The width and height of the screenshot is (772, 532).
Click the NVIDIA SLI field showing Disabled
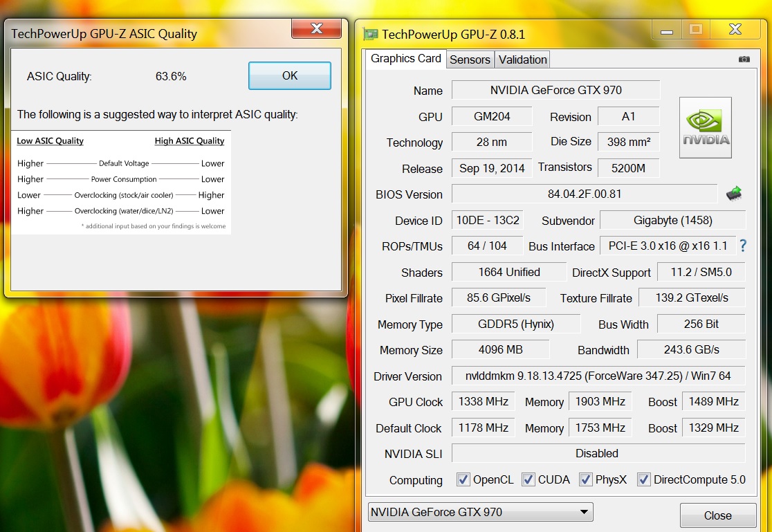point(598,453)
